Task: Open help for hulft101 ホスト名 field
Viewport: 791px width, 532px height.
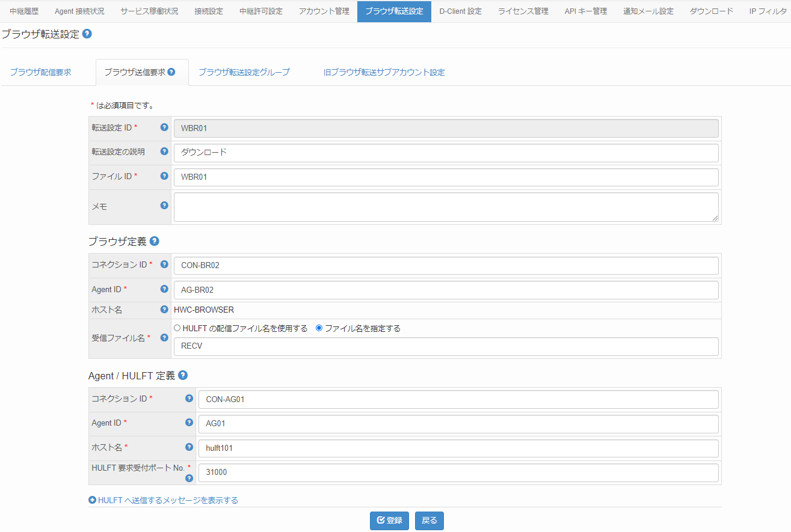Action: 189,447
